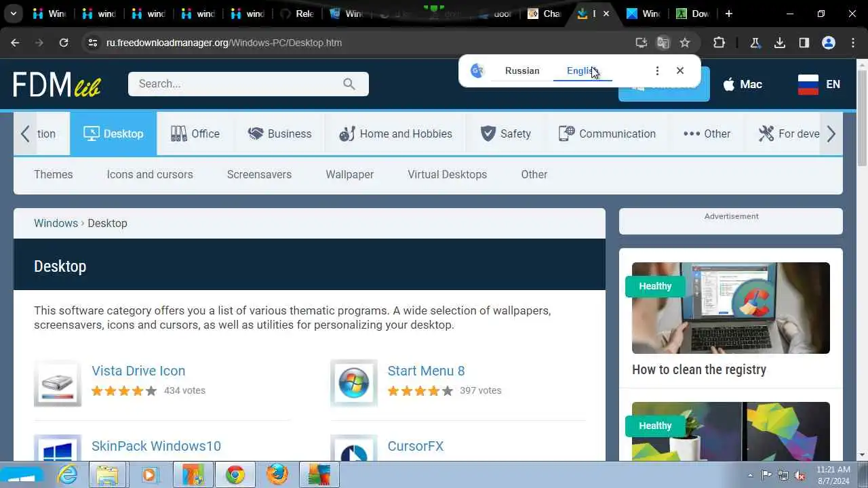
Task: Click the second Healthy article thumbnail
Action: point(731,432)
